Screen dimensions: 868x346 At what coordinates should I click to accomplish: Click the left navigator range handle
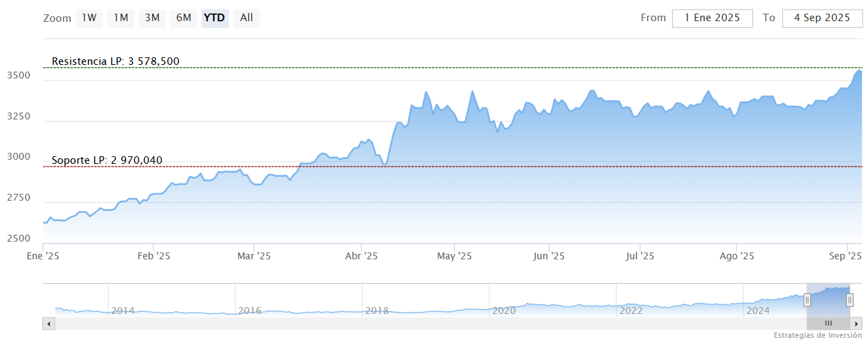(x=807, y=300)
